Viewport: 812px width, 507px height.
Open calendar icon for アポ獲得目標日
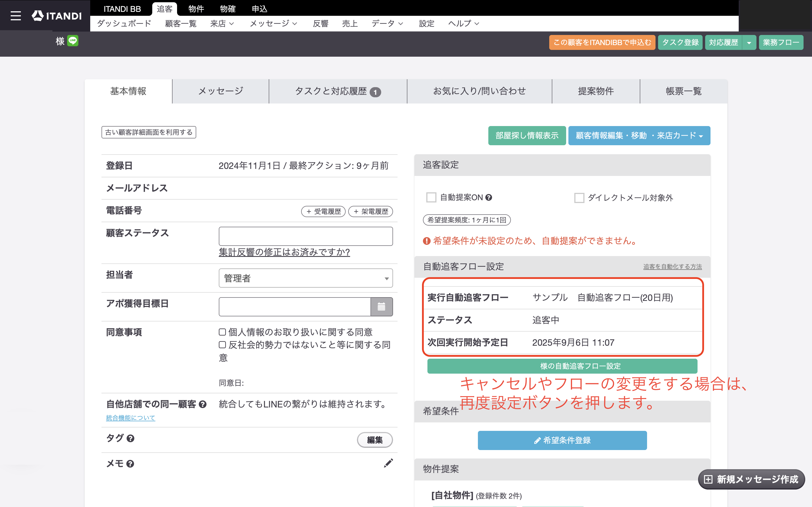coord(381,307)
